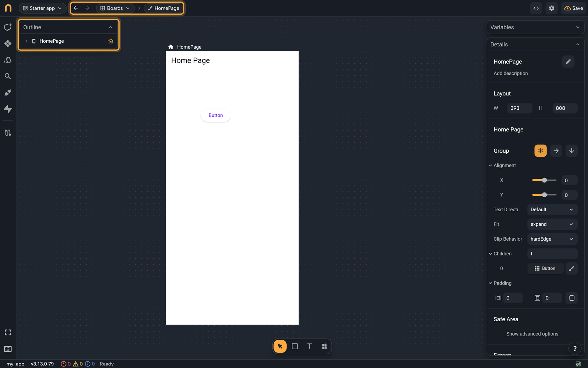Click the Save button
Image resolution: width=588 pixels, height=368 pixels.
point(574,8)
